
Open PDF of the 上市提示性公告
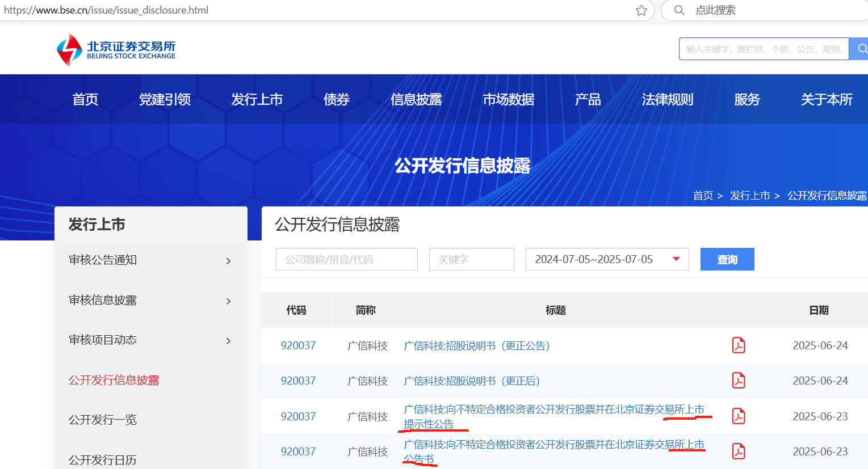pos(738,416)
